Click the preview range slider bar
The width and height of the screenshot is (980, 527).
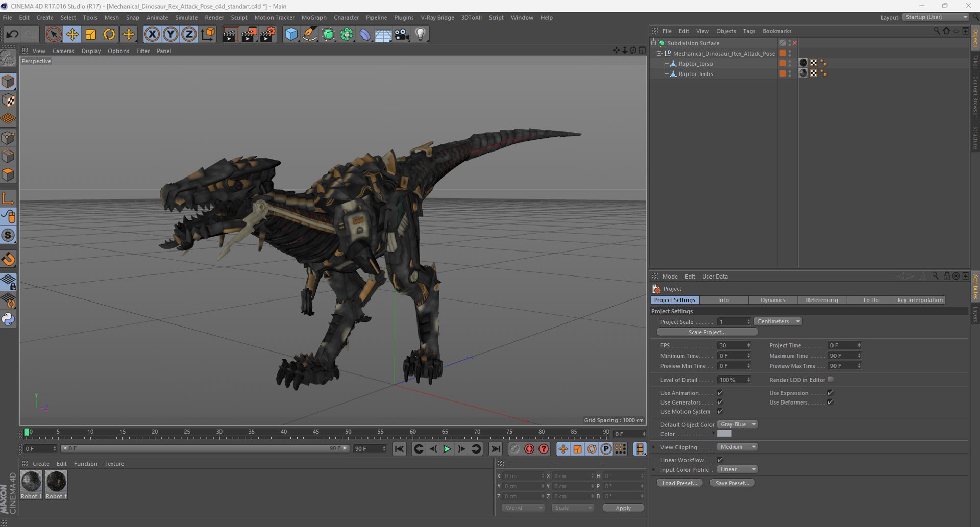pyautogui.click(x=205, y=448)
